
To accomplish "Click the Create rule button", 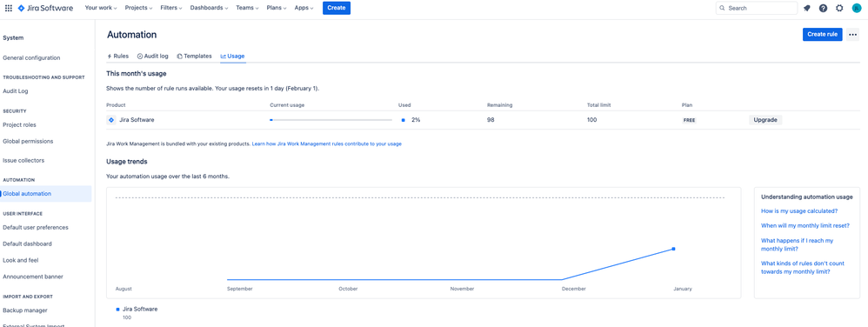I will pos(823,34).
